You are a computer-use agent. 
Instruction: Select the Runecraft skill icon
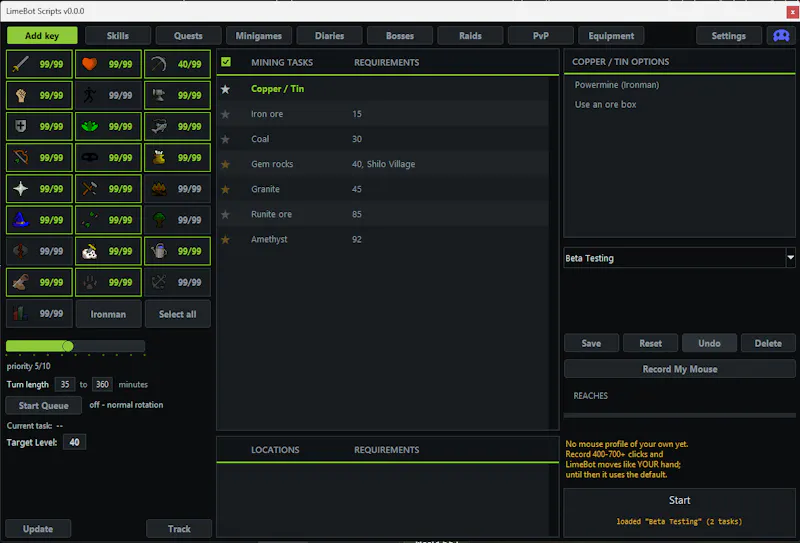pos(20,251)
